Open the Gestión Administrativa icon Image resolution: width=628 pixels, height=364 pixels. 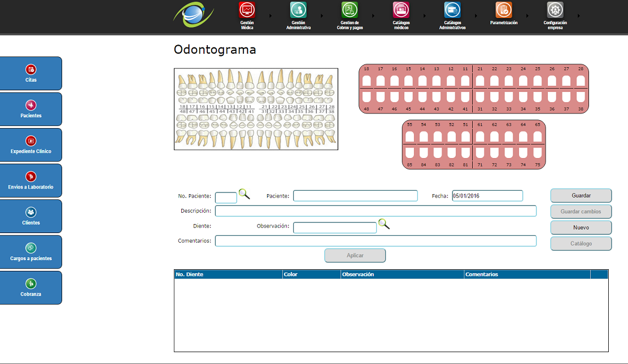click(x=298, y=10)
